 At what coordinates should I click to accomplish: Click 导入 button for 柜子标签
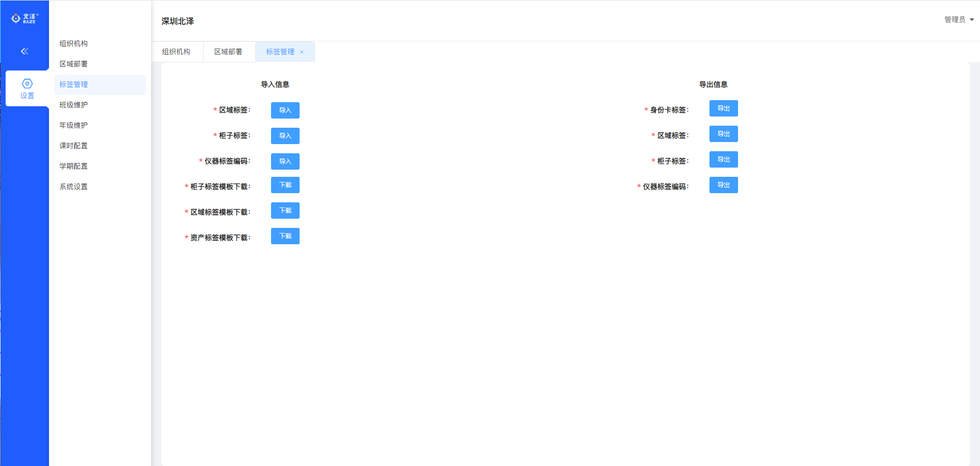coord(285,136)
